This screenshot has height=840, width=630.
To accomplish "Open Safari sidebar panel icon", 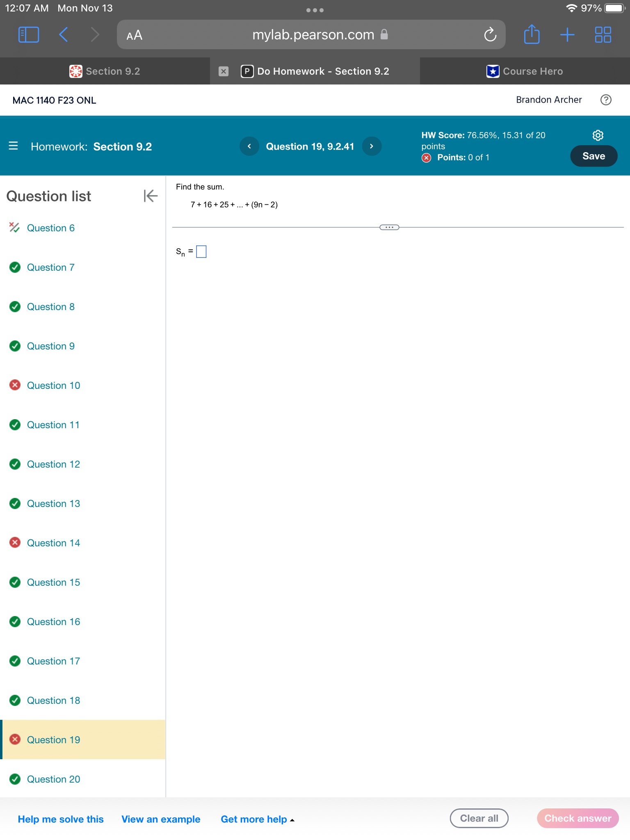I will pyautogui.click(x=29, y=35).
